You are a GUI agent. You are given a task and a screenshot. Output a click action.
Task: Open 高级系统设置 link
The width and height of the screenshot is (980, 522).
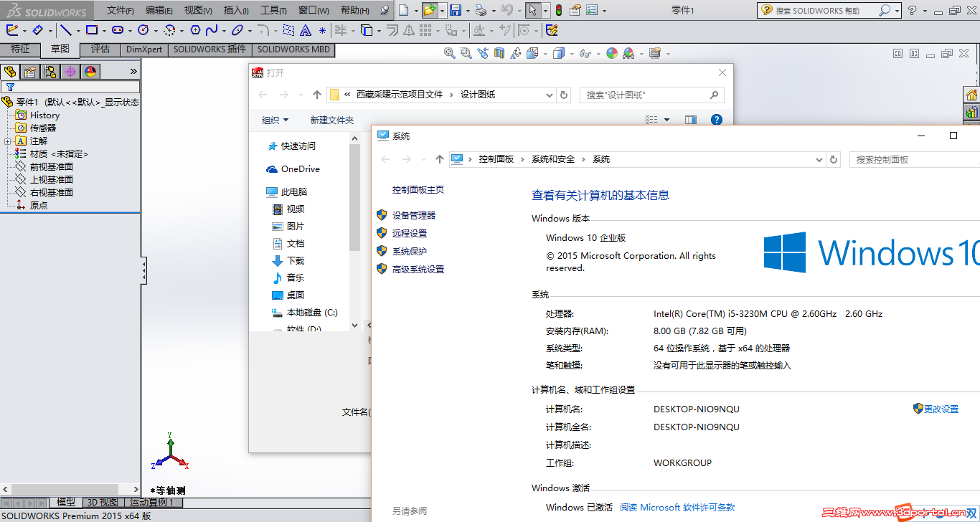pos(418,269)
